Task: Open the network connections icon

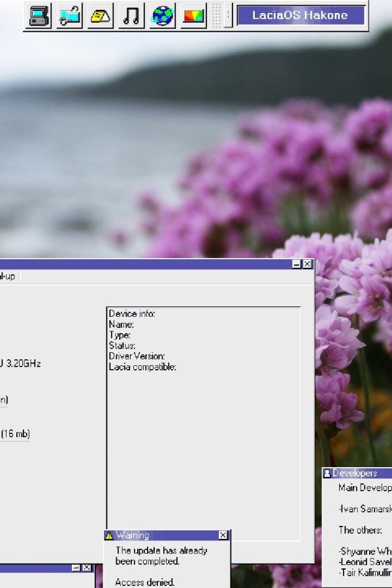Action: tap(70, 16)
